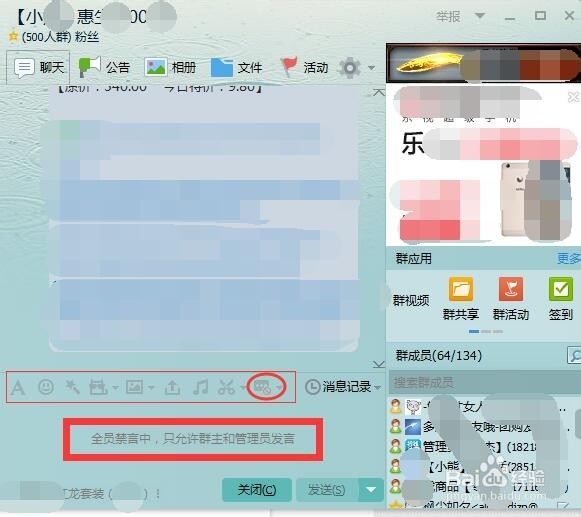Click the avatar of the 管理 member
This screenshot has width=581, height=517.
click(x=413, y=447)
